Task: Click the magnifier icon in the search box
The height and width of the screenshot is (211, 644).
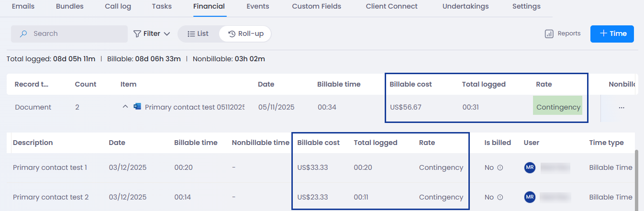Action: tap(23, 34)
